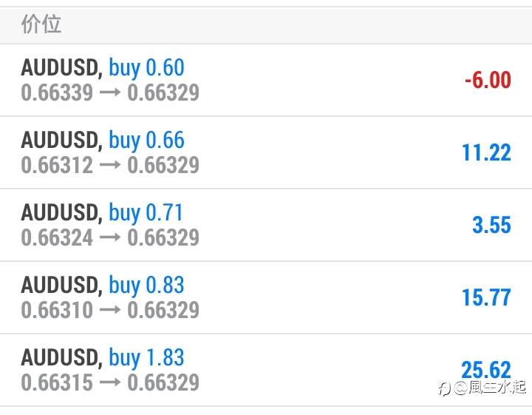Viewport: 532px width, 415px height.
Task: Open the AUDUSD buy 0.71 position row
Action: click(x=266, y=225)
